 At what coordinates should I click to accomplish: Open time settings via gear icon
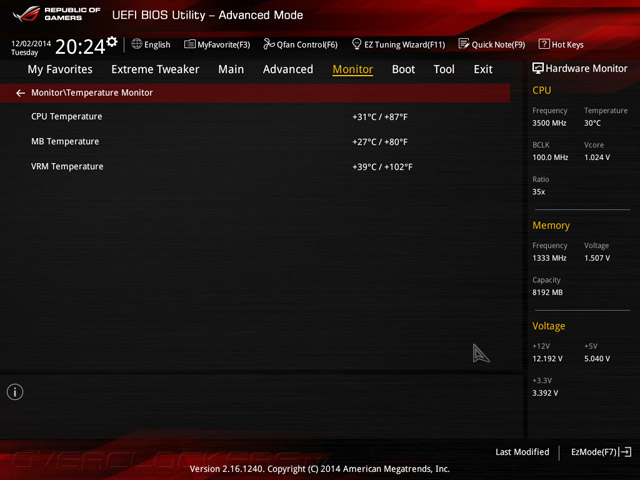coord(112,41)
